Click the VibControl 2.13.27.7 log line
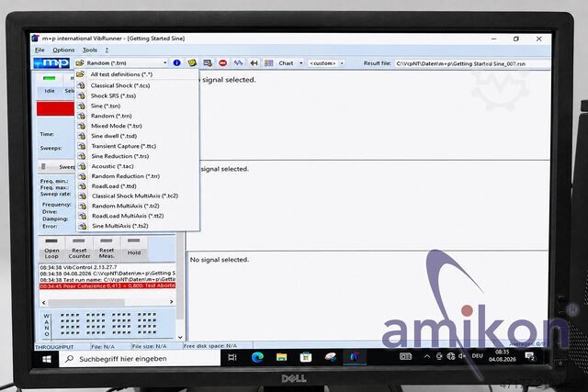 [78, 267]
